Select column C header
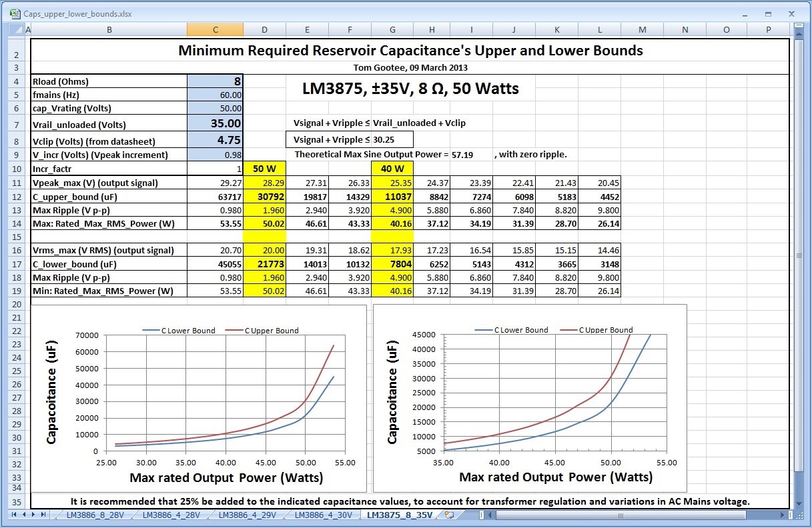The width and height of the screenshot is (812, 528). 215,29
